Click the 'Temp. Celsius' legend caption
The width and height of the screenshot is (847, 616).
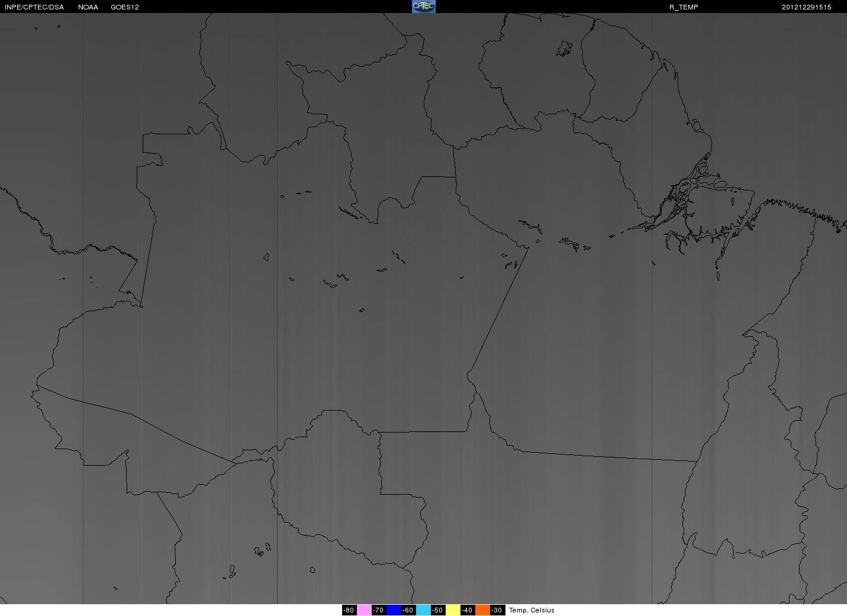[x=532, y=610]
